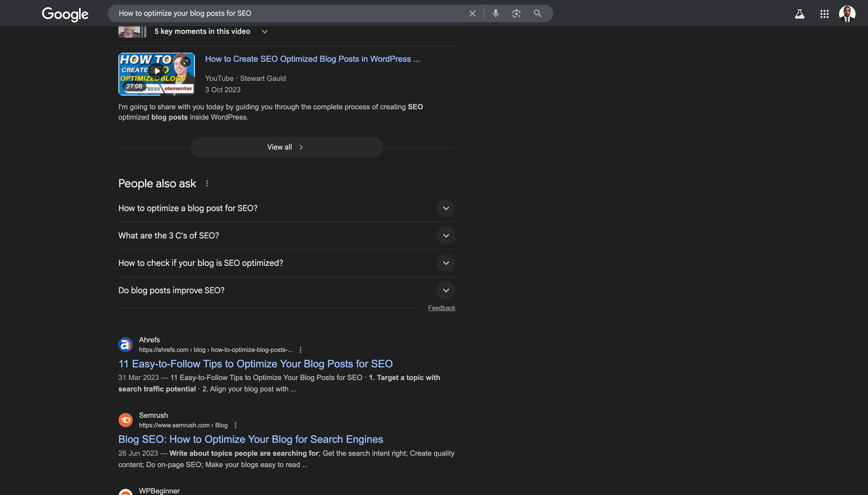This screenshot has height=495, width=868.
Task: Click the magnifying glass search icon
Action: pyautogui.click(x=537, y=14)
